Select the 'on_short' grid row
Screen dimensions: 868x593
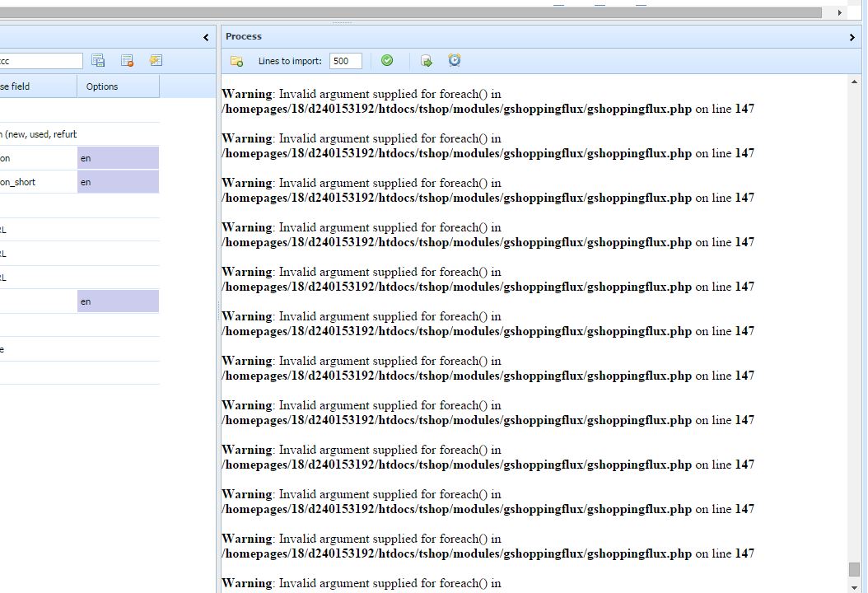click(x=80, y=182)
